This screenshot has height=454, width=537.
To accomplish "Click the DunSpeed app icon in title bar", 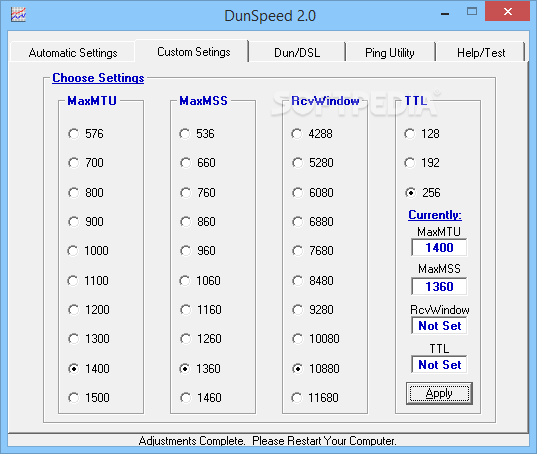I will pos(18,15).
